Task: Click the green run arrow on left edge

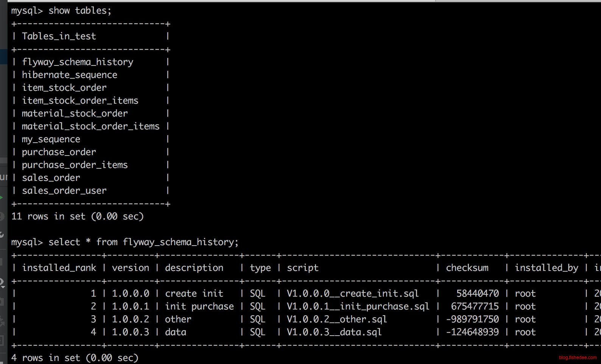Action: 2,197
